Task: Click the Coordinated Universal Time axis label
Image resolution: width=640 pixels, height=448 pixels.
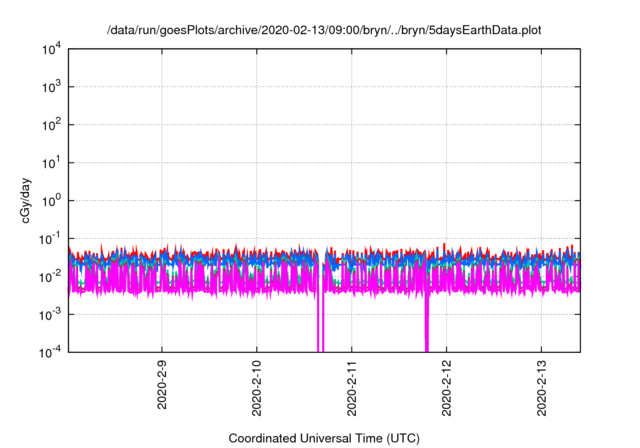Action: [x=324, y=438]
